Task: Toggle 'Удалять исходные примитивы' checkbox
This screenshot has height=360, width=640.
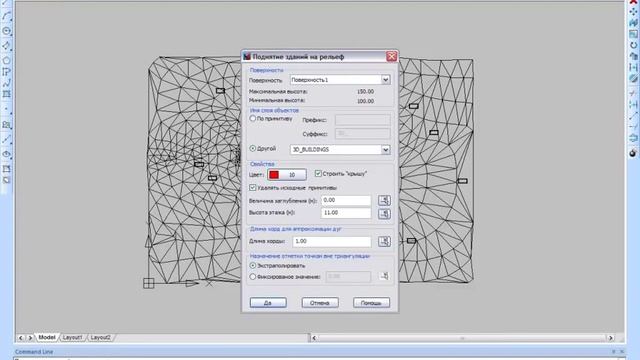Action: (253, 188)
